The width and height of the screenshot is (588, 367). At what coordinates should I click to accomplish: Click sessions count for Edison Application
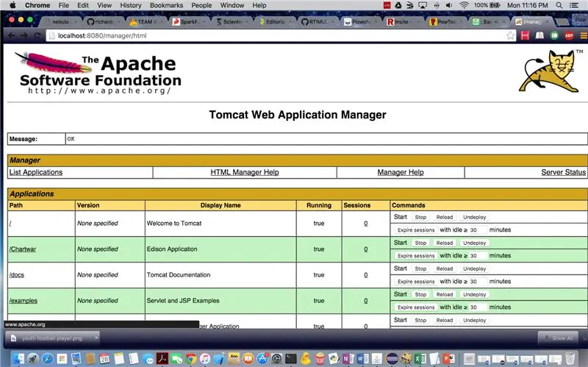365,249
